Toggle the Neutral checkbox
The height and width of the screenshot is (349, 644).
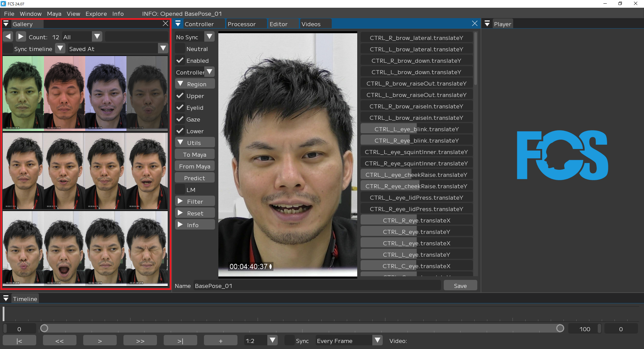[180, 49]
